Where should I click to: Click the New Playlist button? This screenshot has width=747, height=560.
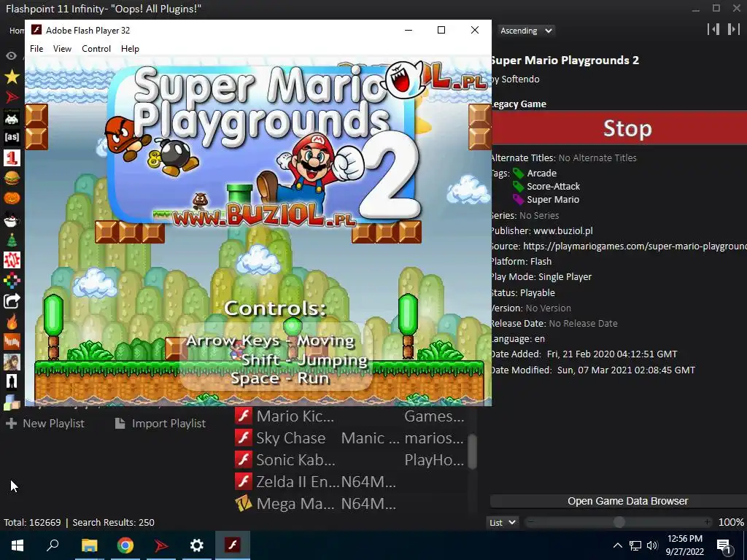[45, 424]
